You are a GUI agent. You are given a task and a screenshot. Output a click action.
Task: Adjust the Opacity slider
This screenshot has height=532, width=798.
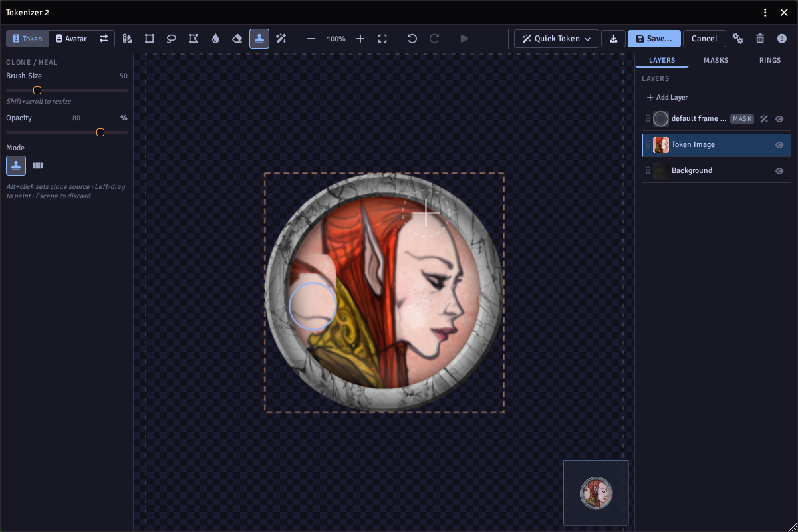[x=66, y=132]
